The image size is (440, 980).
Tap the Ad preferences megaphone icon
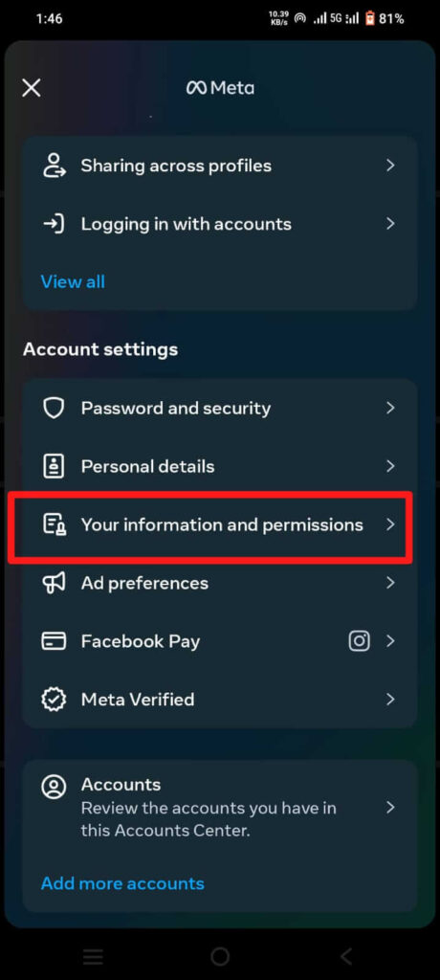click(54, 583)
